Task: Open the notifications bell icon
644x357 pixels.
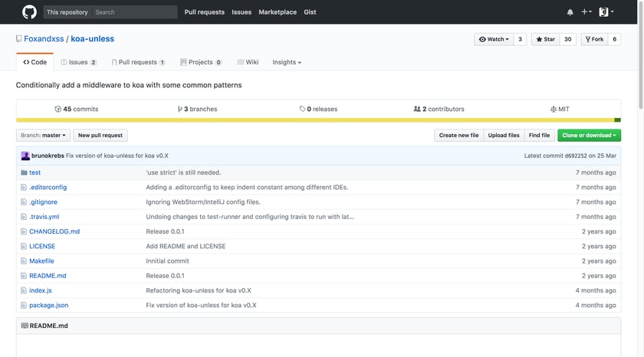Action: (570, 12)
